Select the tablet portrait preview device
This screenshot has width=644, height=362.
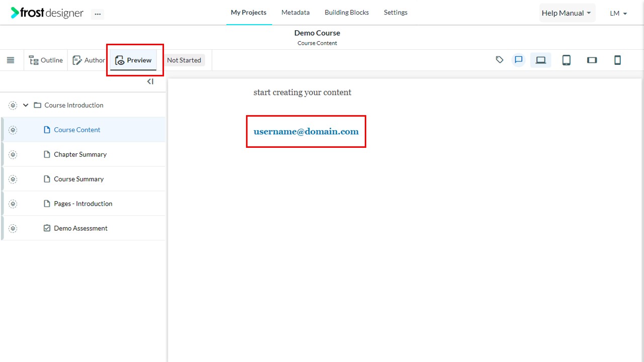coord(566,60)
